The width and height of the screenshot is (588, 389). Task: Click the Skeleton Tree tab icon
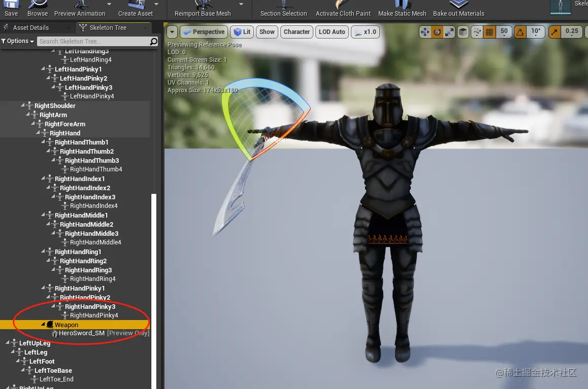click(83, 27)
